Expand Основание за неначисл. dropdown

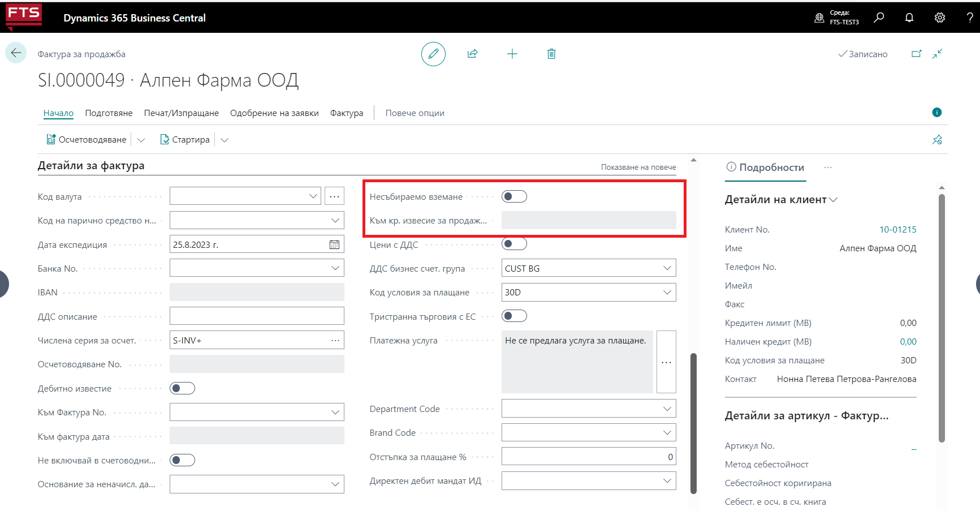[x=335, y=484]
